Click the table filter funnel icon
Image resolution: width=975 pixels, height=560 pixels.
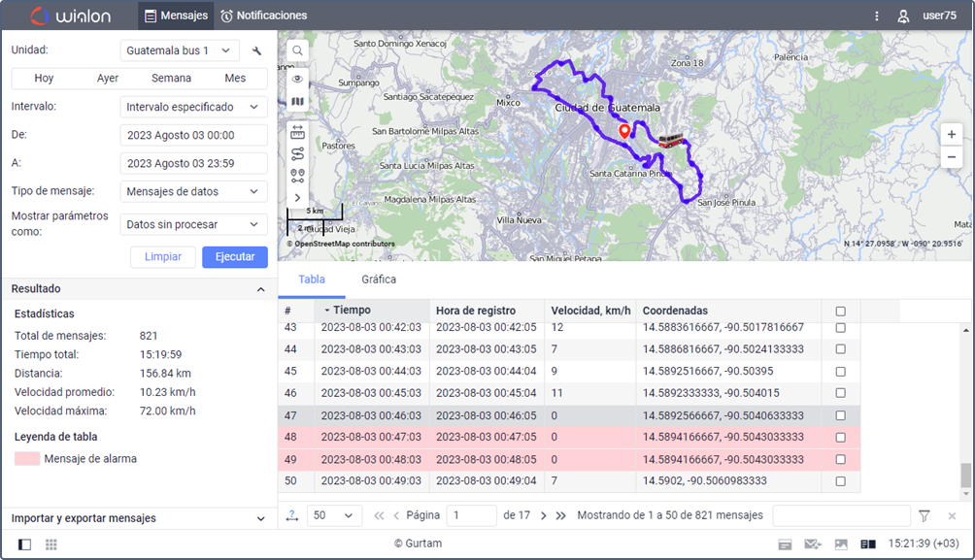tap(925, 516)
